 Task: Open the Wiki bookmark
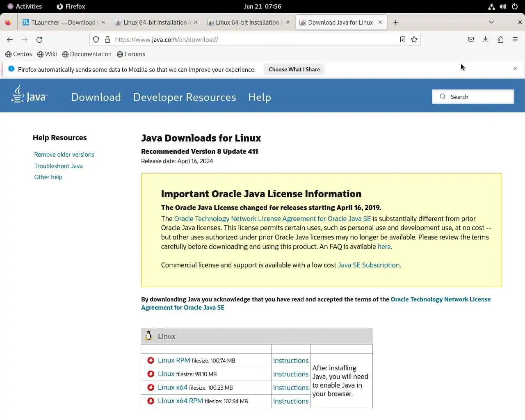point(47,54)
